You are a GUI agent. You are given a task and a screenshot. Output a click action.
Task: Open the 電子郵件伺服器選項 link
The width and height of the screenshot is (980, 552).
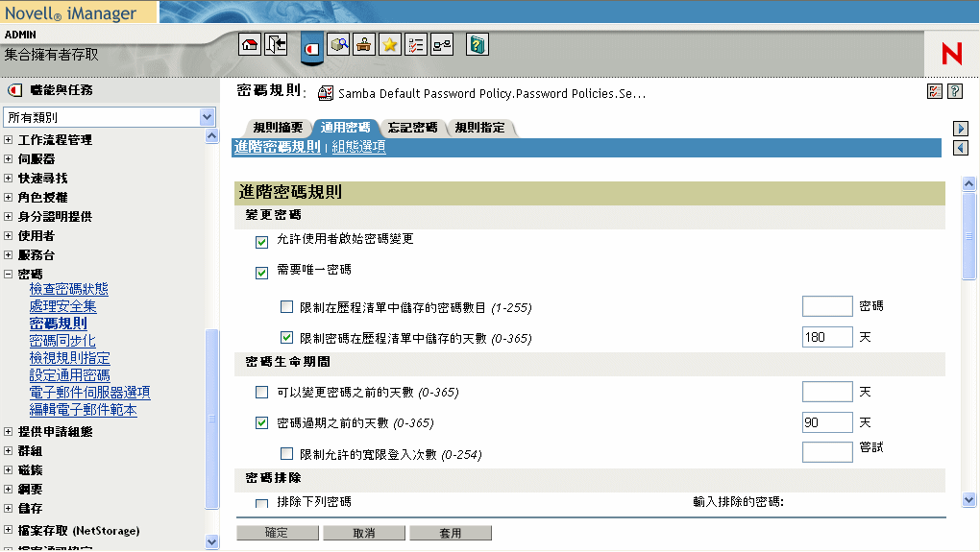pos(90,393)
